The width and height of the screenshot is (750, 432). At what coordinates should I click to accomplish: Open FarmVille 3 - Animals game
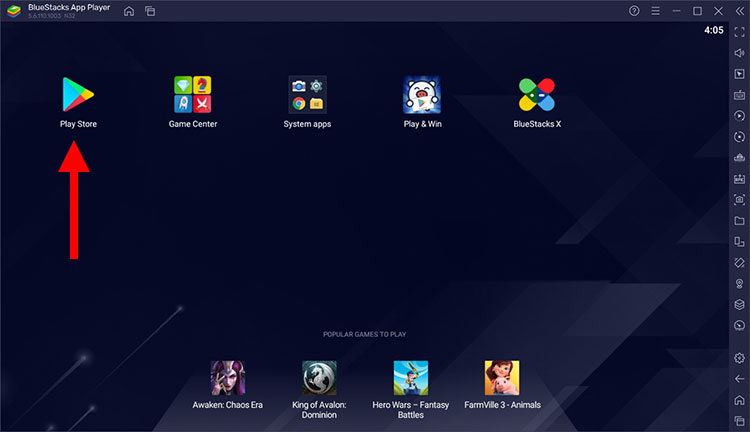coord(502,378)
